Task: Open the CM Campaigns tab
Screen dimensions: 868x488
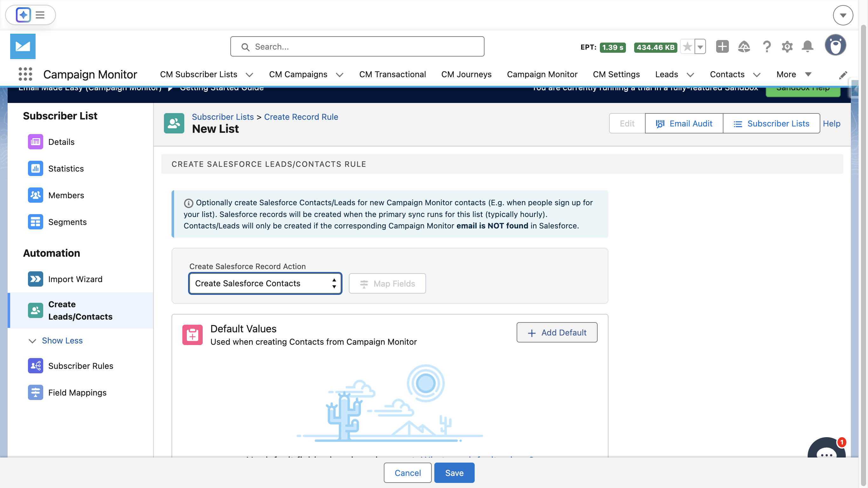Action: coord(298,74)
